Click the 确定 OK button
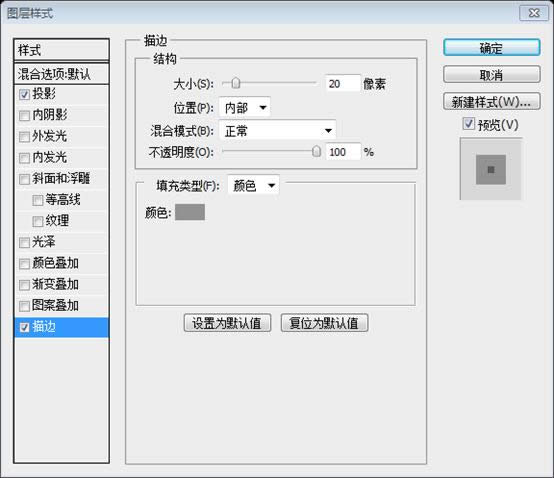Viewport: 554px width, 478px height. tap(491, 48)
